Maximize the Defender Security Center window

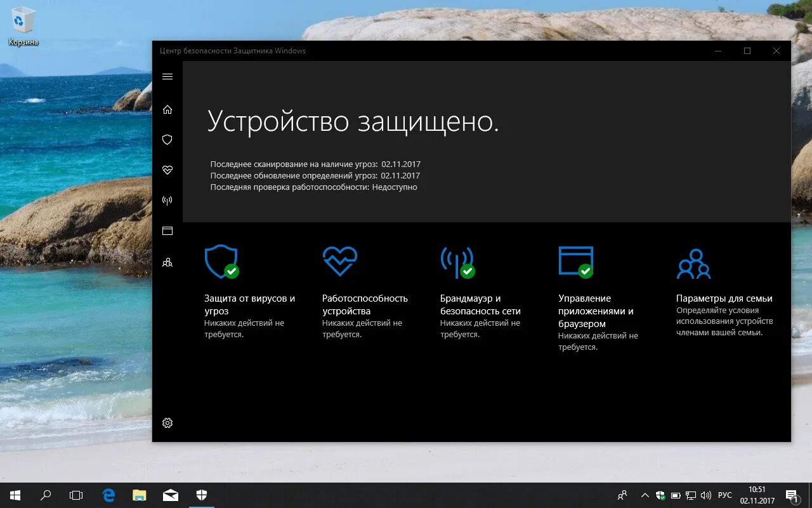pos(747,51)
